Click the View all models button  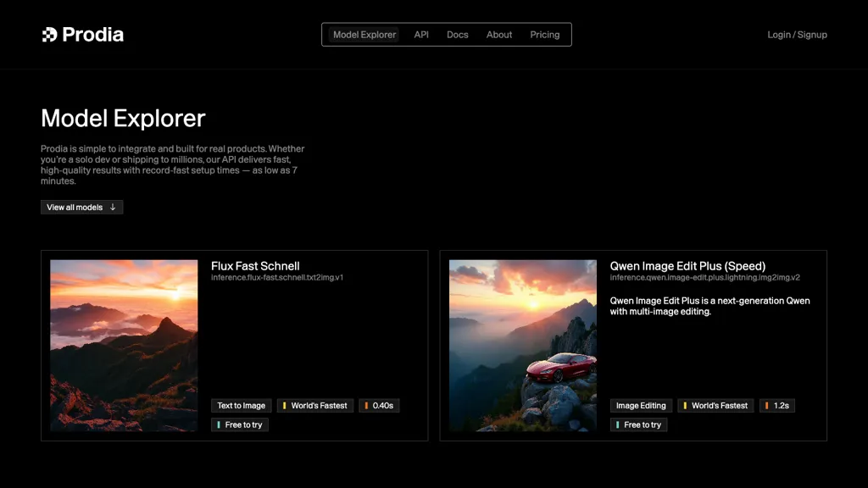point(82,207)
